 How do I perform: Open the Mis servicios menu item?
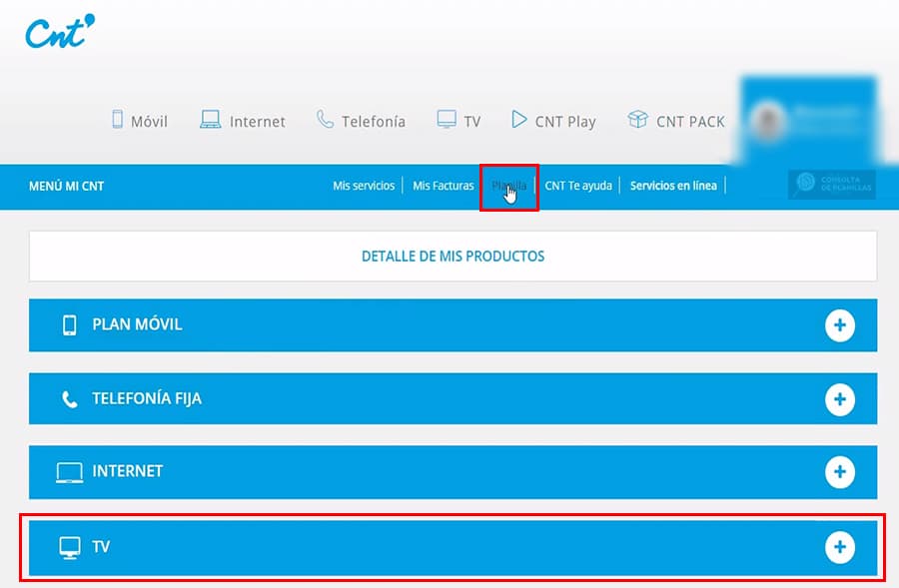click(x=364, y=186)
